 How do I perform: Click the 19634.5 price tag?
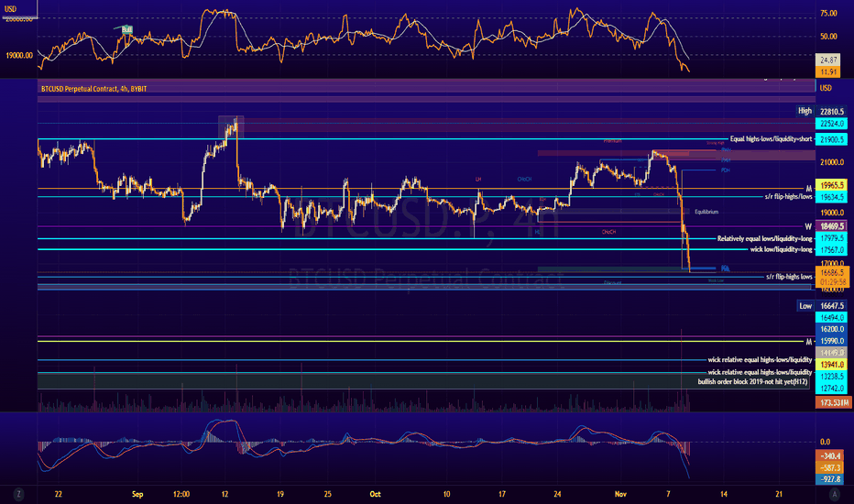pos(832,197)
